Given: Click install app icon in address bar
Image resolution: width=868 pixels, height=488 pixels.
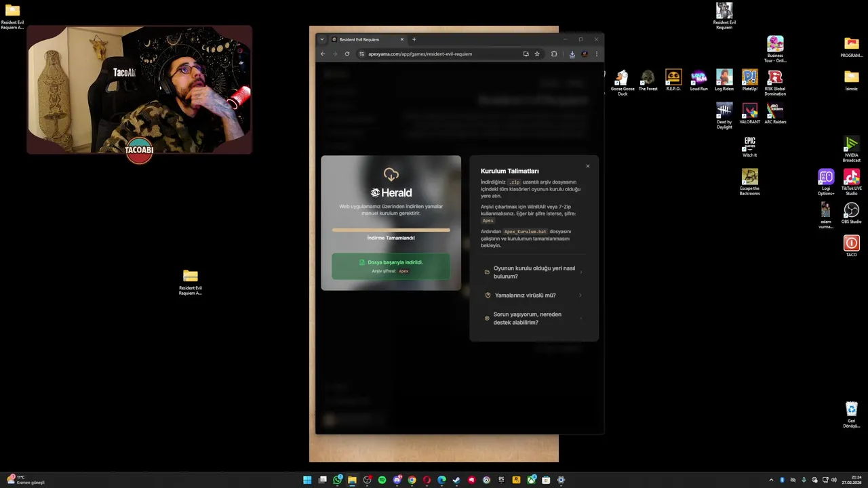Looking at the screenshot, I should [x=526, y=54].
